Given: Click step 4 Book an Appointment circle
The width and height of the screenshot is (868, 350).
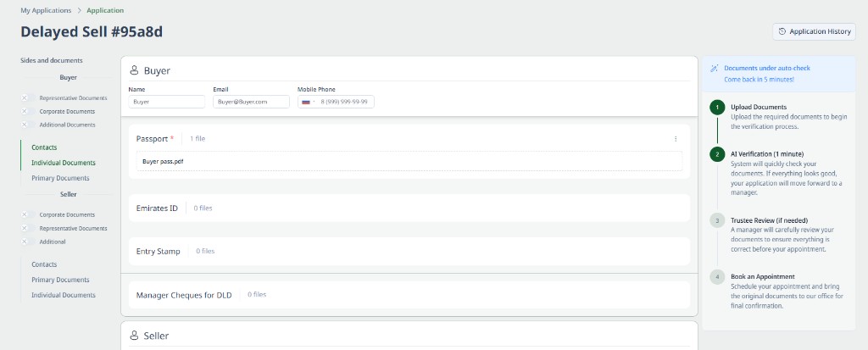Looking at the screenshot, I should click(x=717, y=277).
